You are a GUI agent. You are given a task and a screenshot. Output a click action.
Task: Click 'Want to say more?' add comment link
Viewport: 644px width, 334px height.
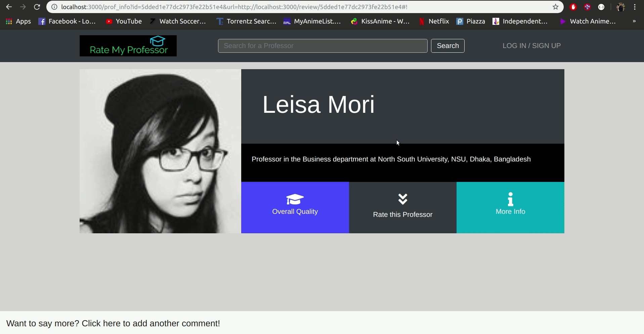pyautogui.click(x=113, y=323)
